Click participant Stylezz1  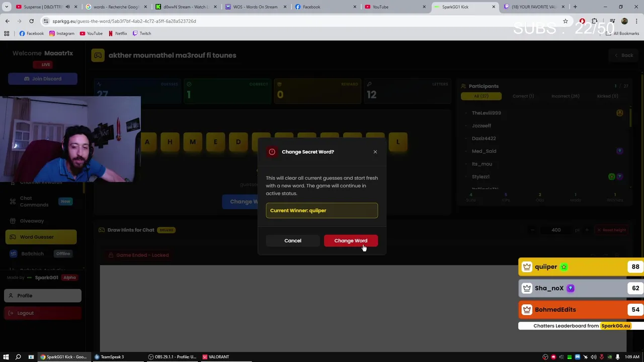(480, 176)
